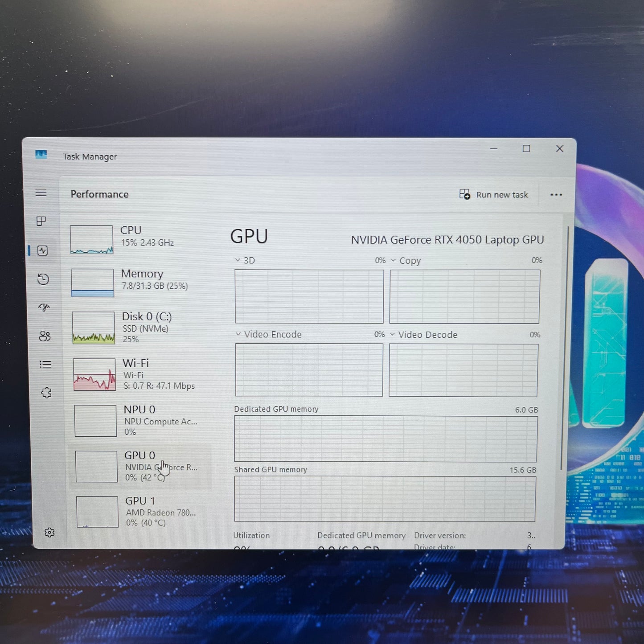The image size is (644, 644).
Task: Select Disk 0 (C:) item
Action: [x=140, y=327]
